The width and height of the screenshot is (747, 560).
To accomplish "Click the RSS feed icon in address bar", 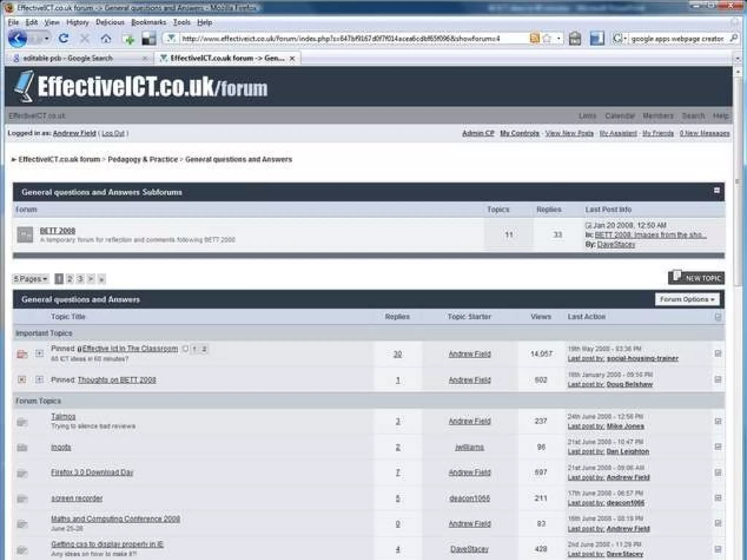I will (x=534, y=38).
